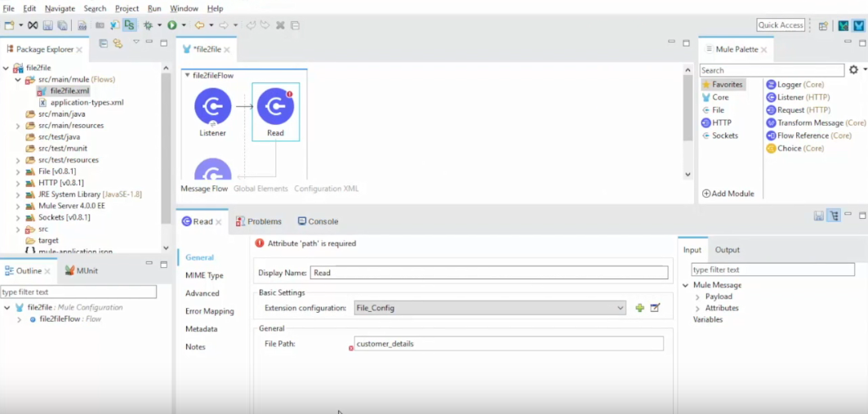Click the green Run button in toolbar
868x414 pixels.
pos(172,25)
